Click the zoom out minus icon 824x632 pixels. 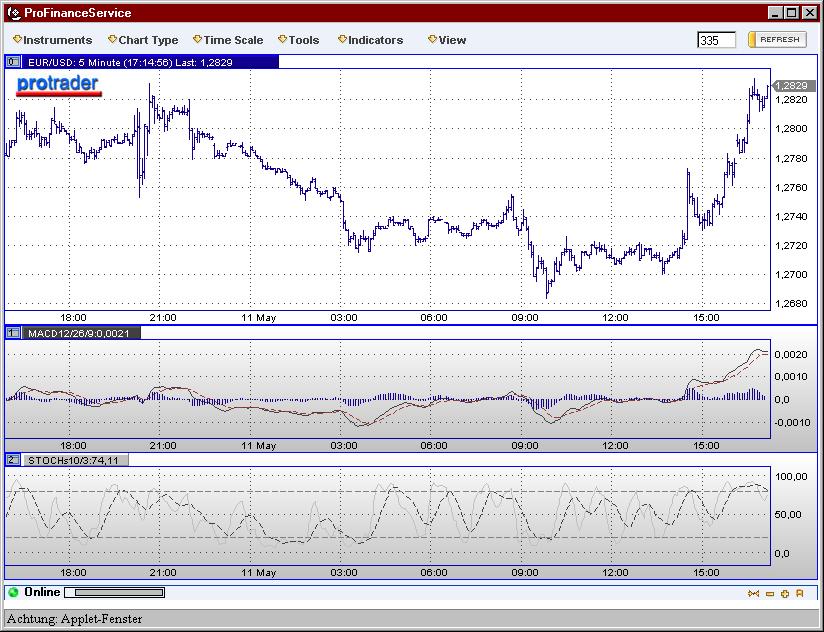(x=770, y=594)
